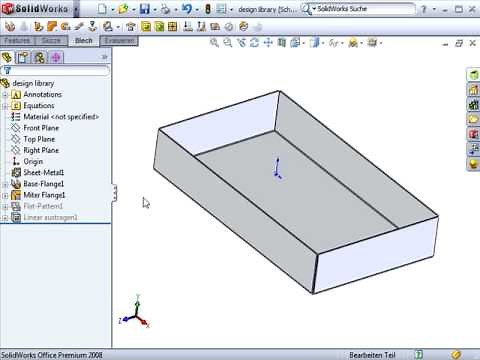
Task: Expand the Flat-Pattern1 feature node
Action: (x=5, y=207)
